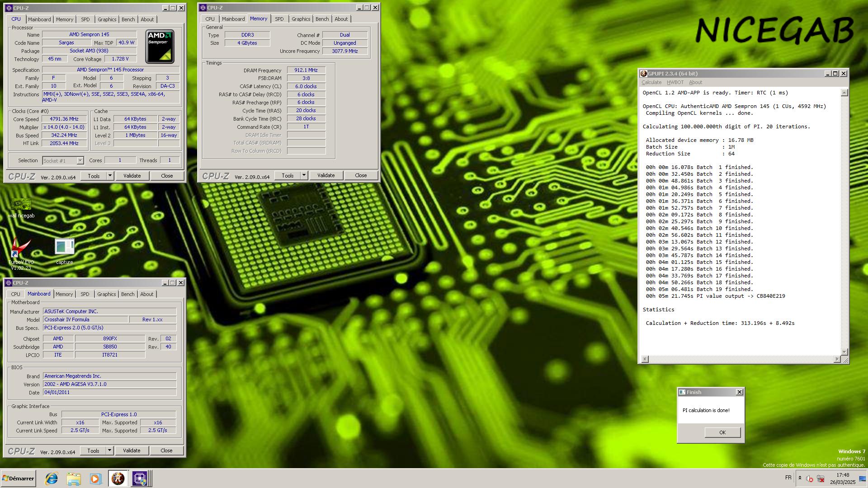The height and width of the screenshot is (488, 868).
Task: Click CAS# Latency 6.0 clocks value
Action: click(306, 86)
